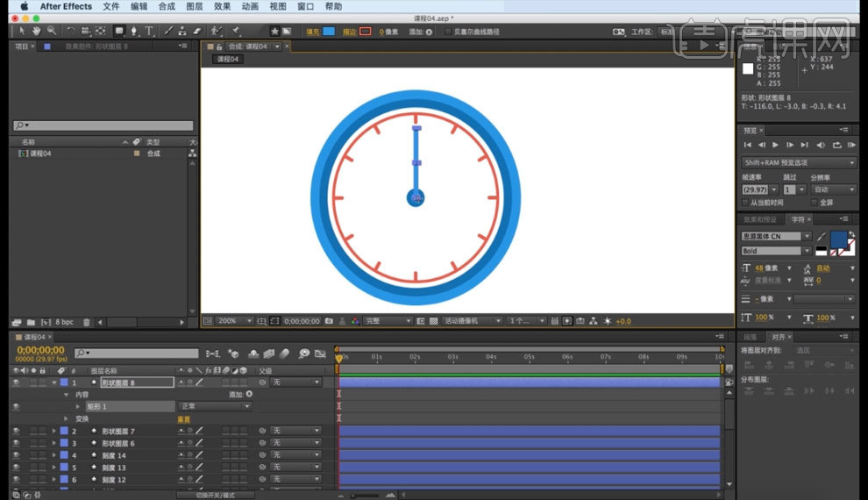The image size is (868, 500).
Task: Open the 完整 resolution dropdown
Action: coord(388,321)
